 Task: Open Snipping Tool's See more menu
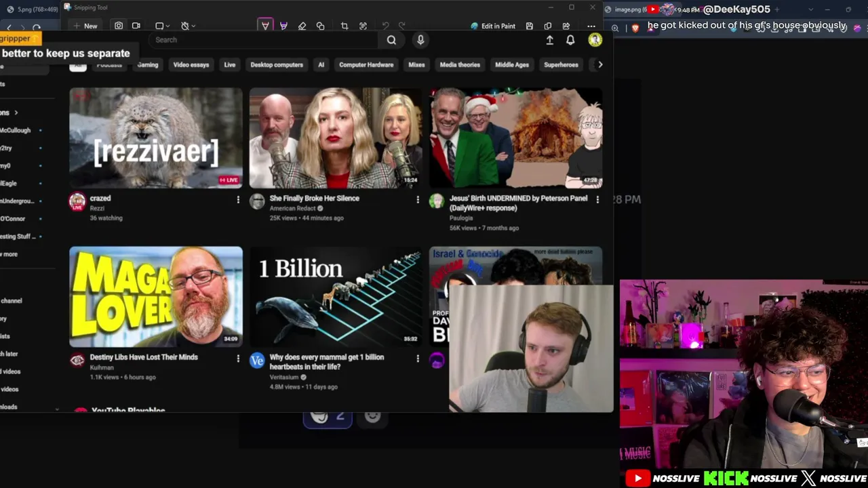[591, 26]
